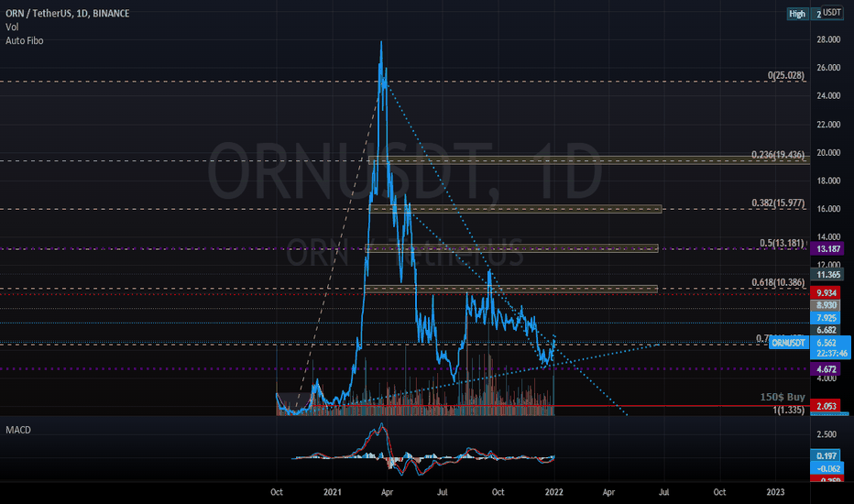Click the 9.934 red price tag
The height and width of the screenshot is (504, 854).
point(826,293)
